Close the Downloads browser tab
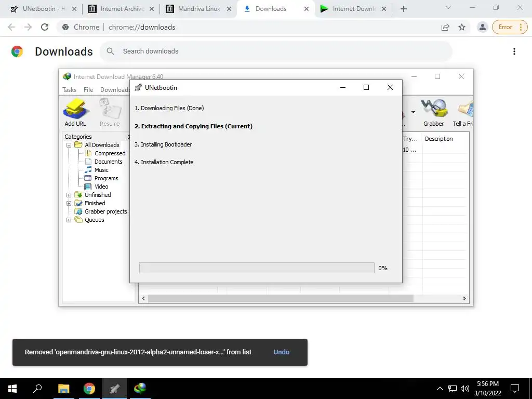 307,9
